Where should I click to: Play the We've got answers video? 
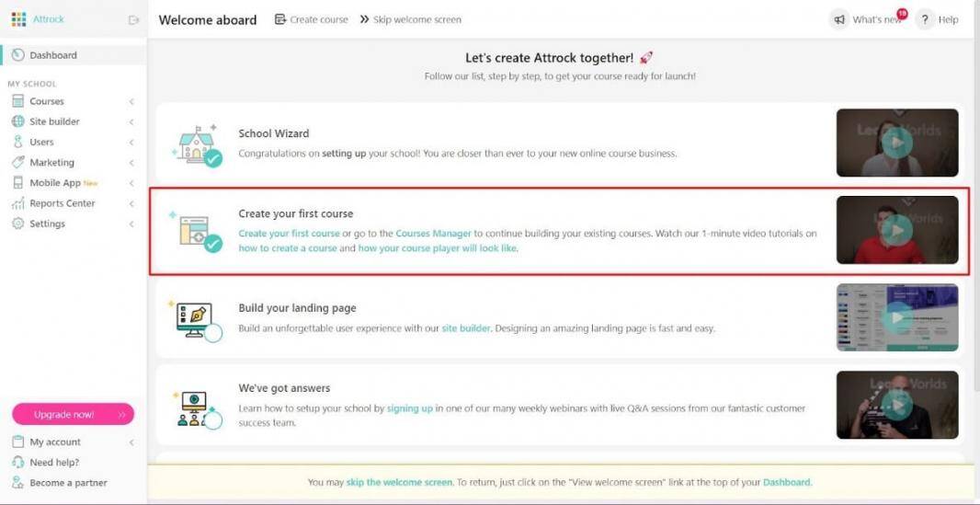click(x=897, y=405)
